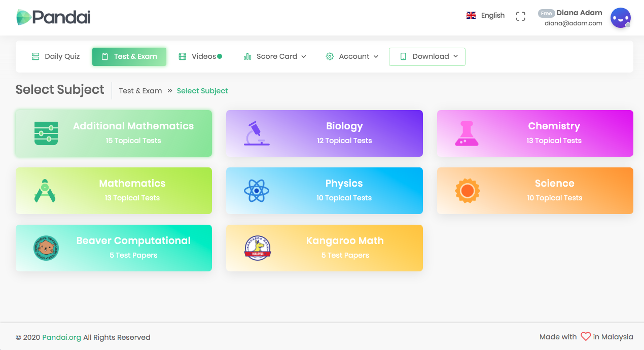Expand the Account menu
The height and width of the screenshot is (350, 644).
click(x=352, y=56)
